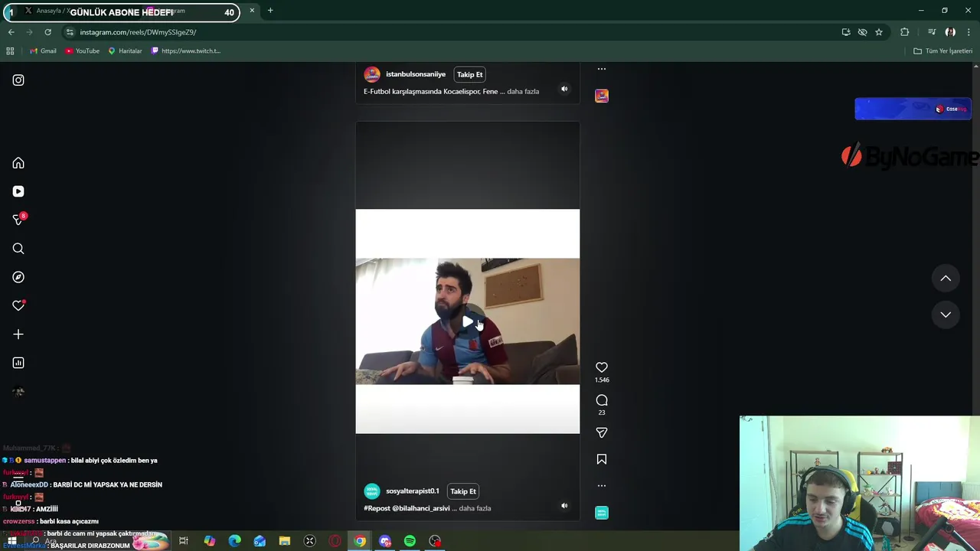Share the current reel via paper plane
The width and height of the screenshot is (980, 551).
tap(602, 432)
